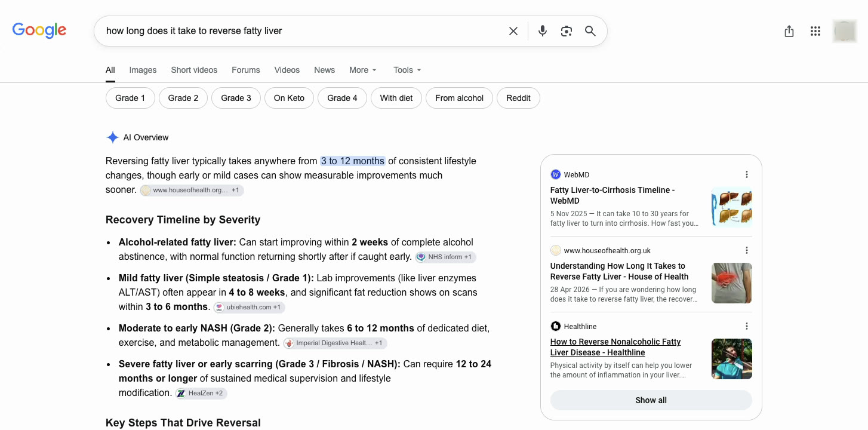Click the magnifying glass search icon
The width and height of the screenshot is (868, 430).
pos(590,31)
